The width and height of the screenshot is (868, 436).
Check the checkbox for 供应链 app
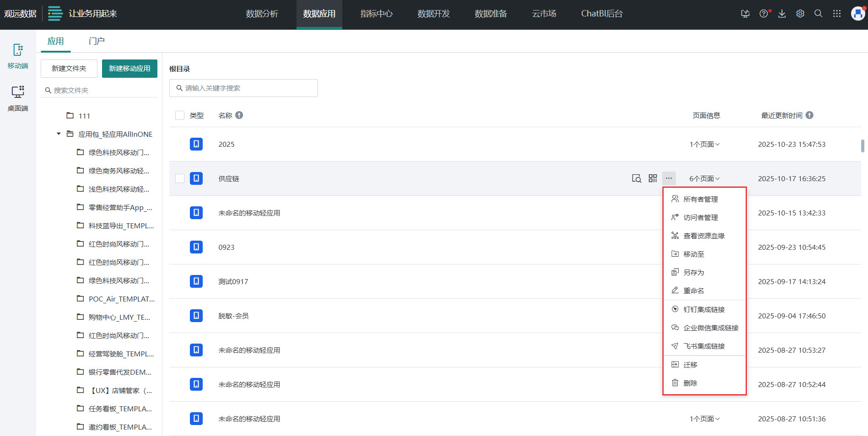click(x=179, y=178)
